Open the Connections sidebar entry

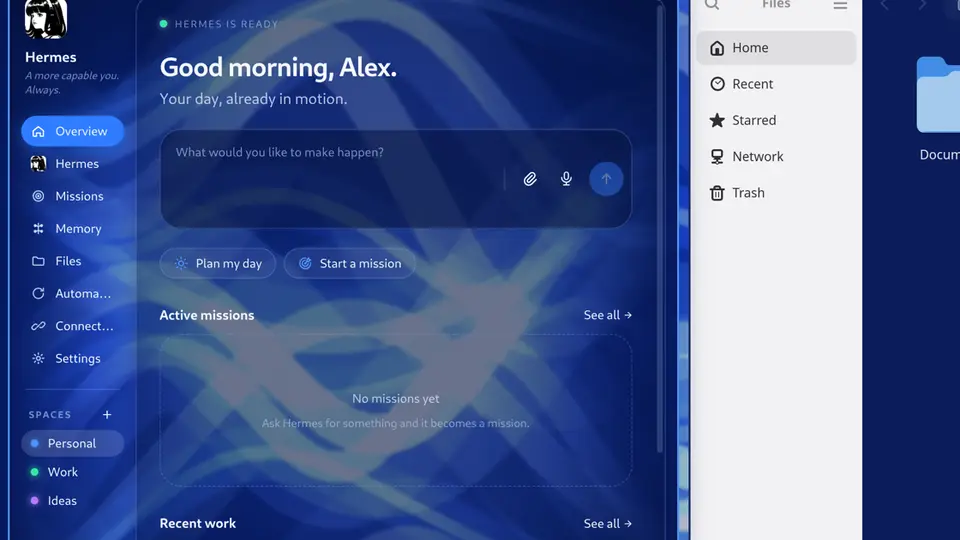pyautogui.click(x=72, y=326)
